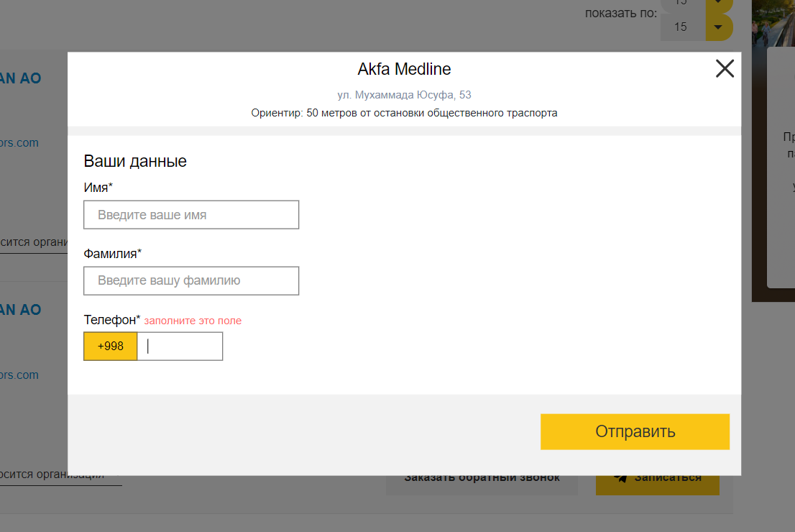Select the +998 country code prefix
Viewport: 795px width, 532px height.
tap(111, 347)
